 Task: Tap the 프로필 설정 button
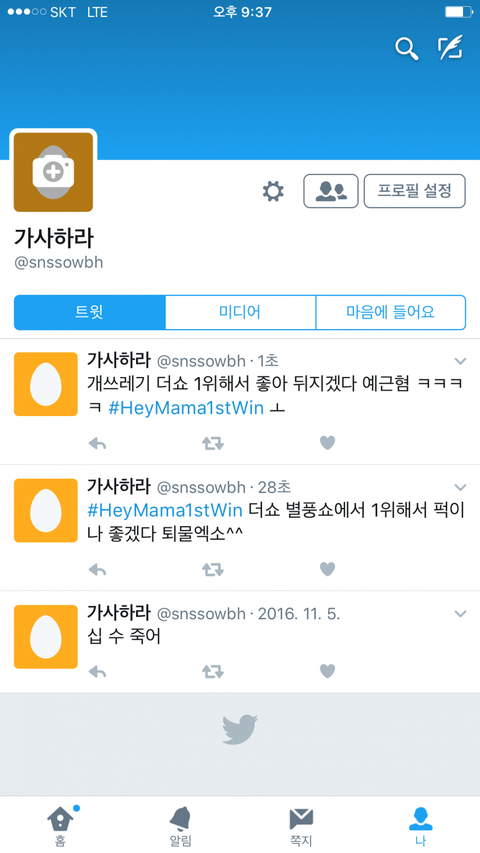(x=415, y=191)
